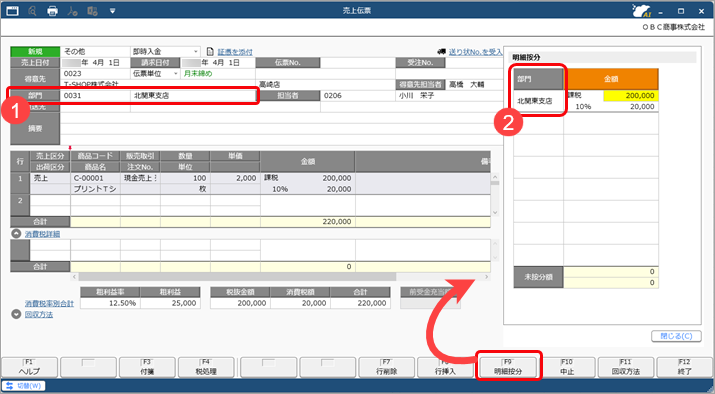Click the F3 付箋 button
Viewport: 715px width, 394px height.
pos(147,367)
